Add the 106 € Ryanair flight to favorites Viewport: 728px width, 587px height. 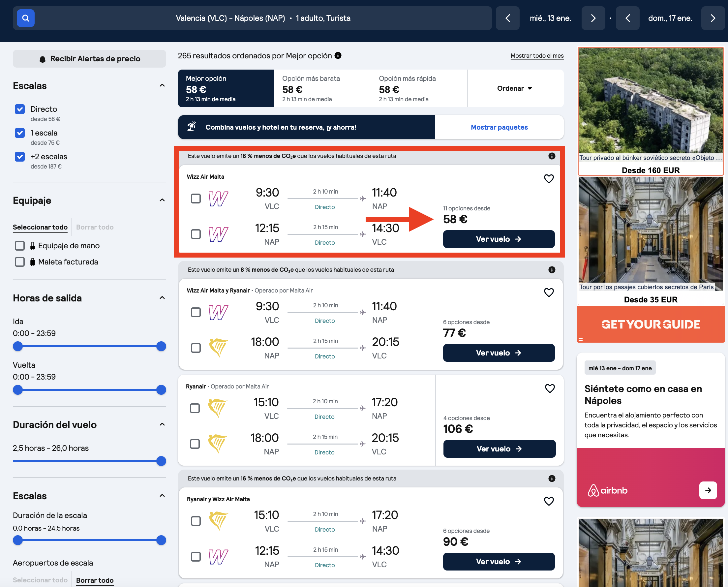[x=550, y=388]
